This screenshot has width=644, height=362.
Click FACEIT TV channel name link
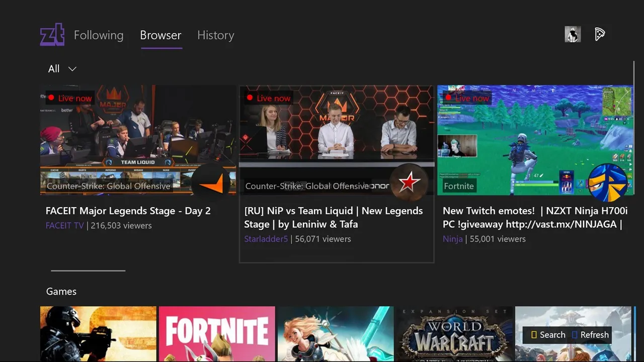[65, 226]
